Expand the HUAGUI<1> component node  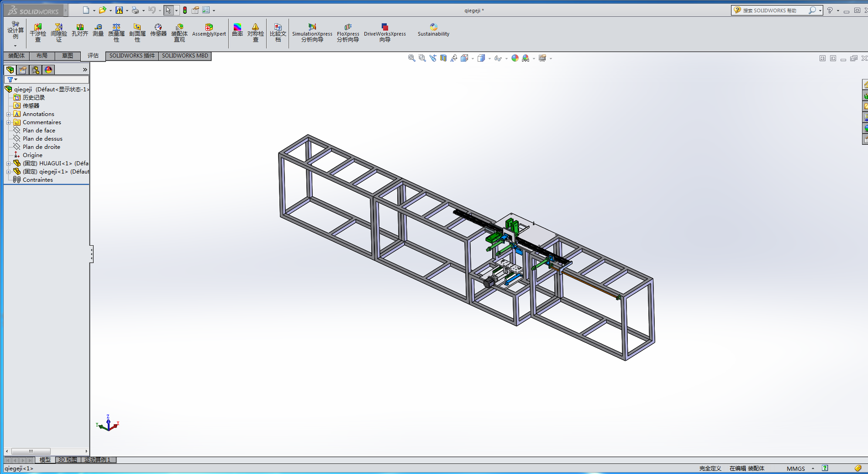point(8,163)
